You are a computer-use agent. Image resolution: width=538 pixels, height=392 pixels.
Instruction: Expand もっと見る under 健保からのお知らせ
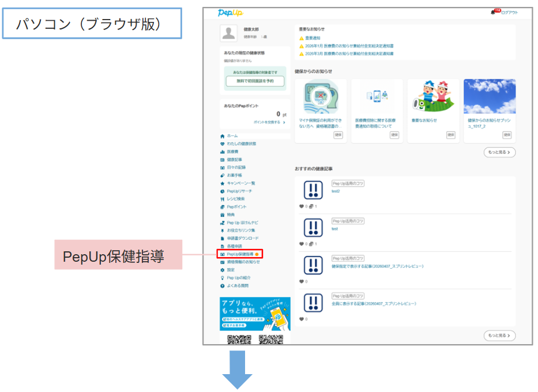(499, 152)
